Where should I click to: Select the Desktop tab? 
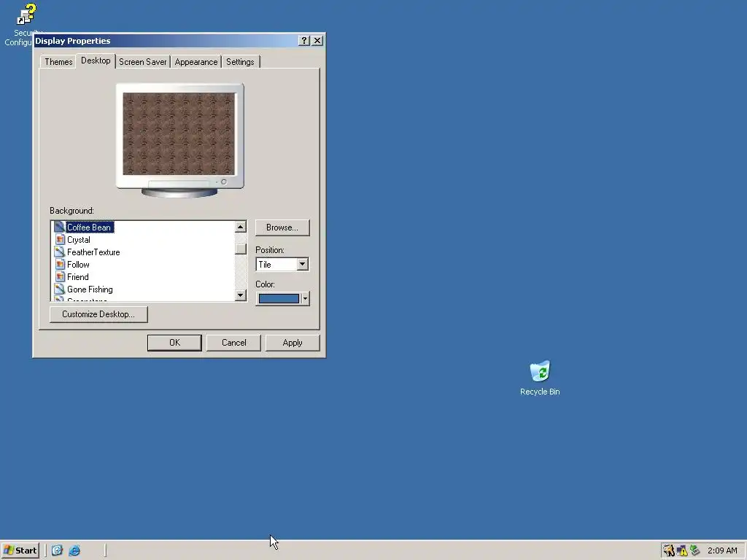(96, 61)
